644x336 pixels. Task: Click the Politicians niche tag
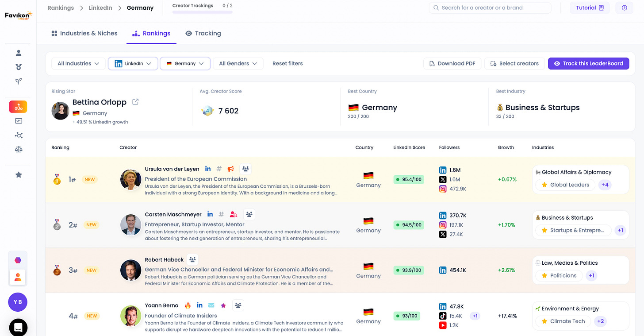(559, 275)
